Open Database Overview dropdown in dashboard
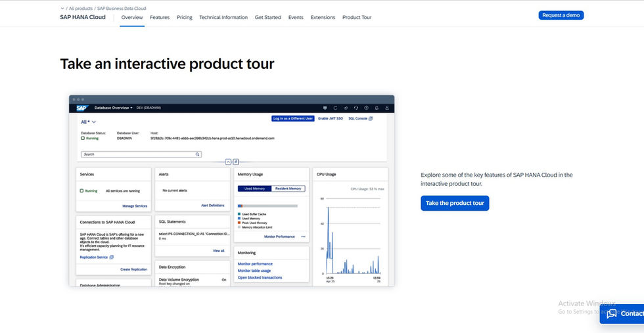 point(113,108)
